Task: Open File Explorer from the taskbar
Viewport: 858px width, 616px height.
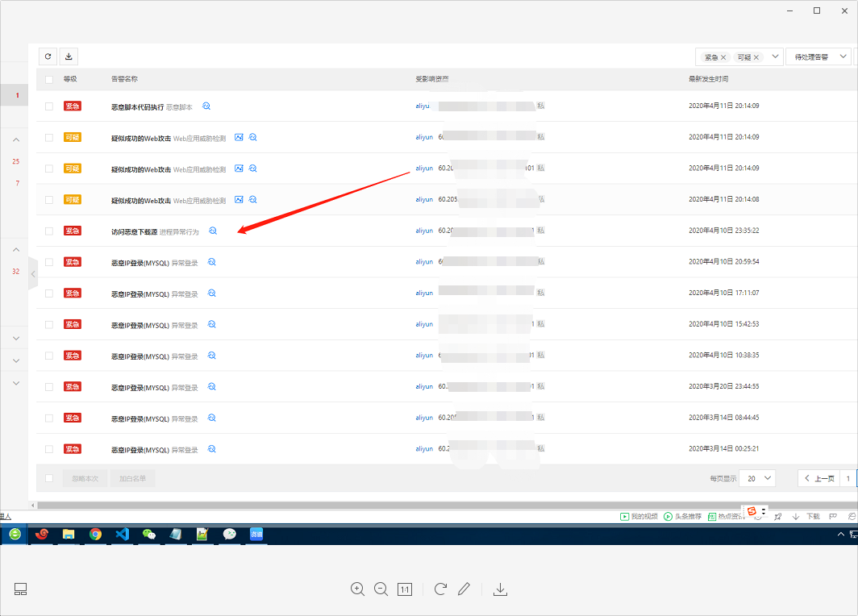Action: (x=69, y=534)
